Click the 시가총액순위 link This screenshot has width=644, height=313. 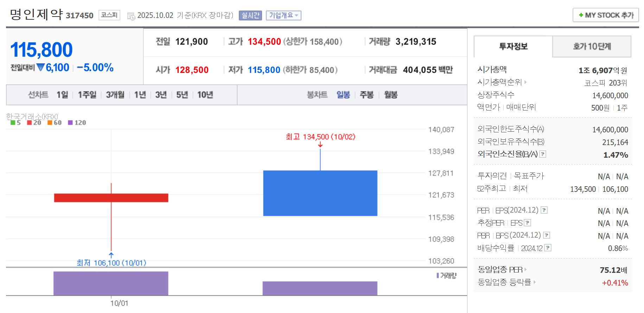coord(499,82)
